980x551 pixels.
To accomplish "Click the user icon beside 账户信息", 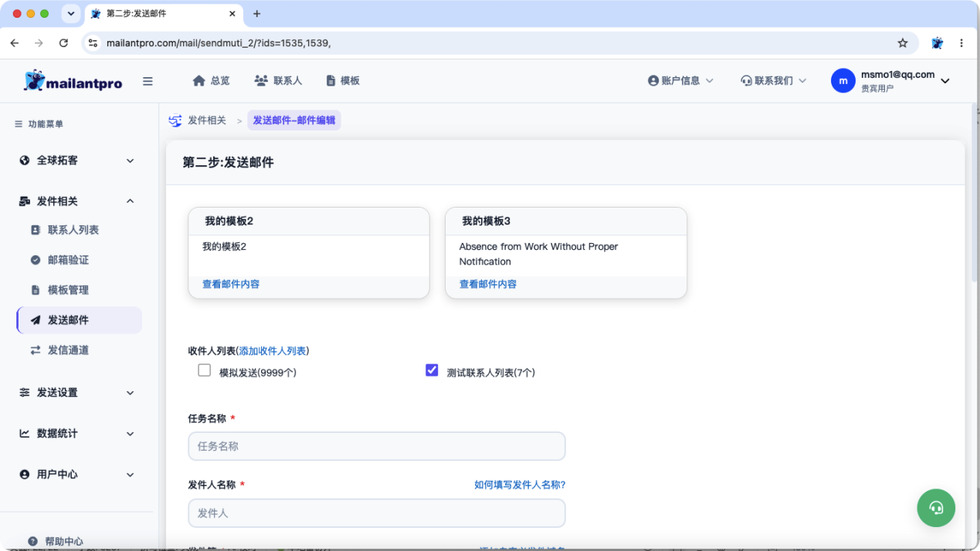I will 653,80.
